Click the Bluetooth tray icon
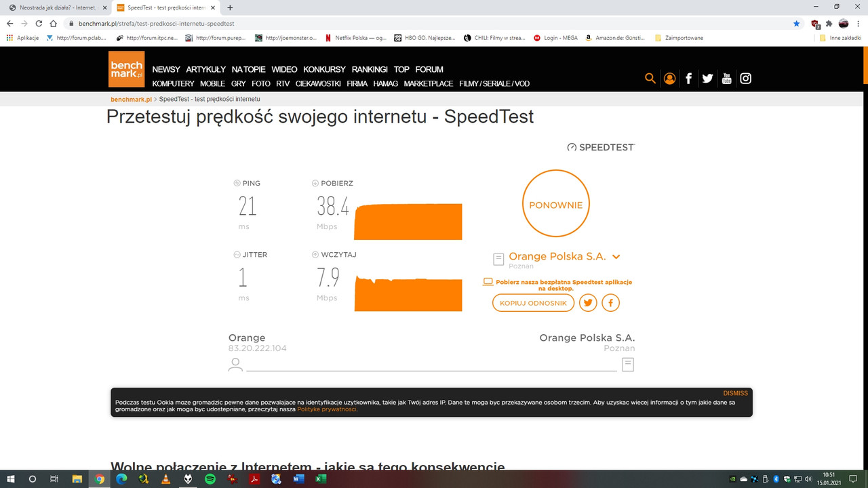The width and height of the screenshot is (868, 488). [776, 479]
